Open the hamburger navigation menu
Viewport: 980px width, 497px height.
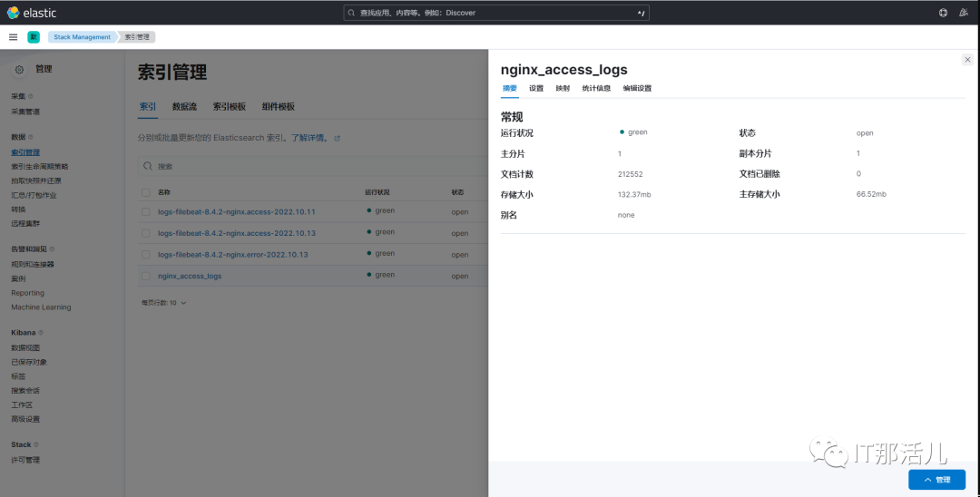(13, 37)
